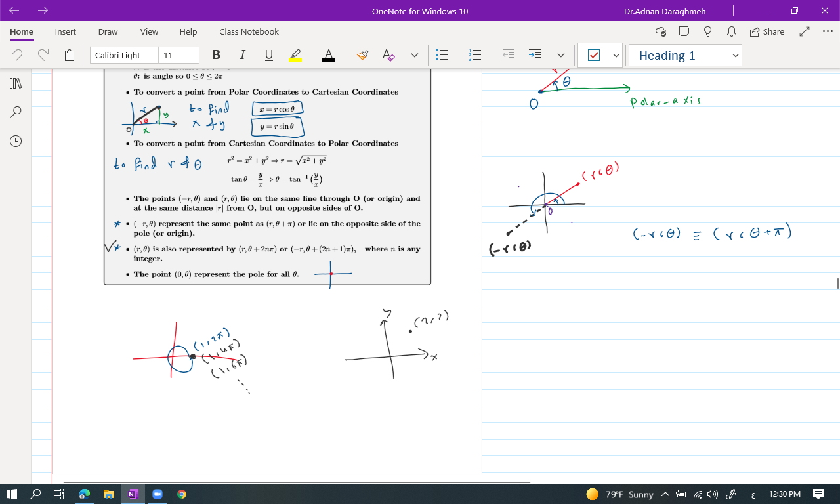Show the notebook navigation pane

click(x=16, y=83)
